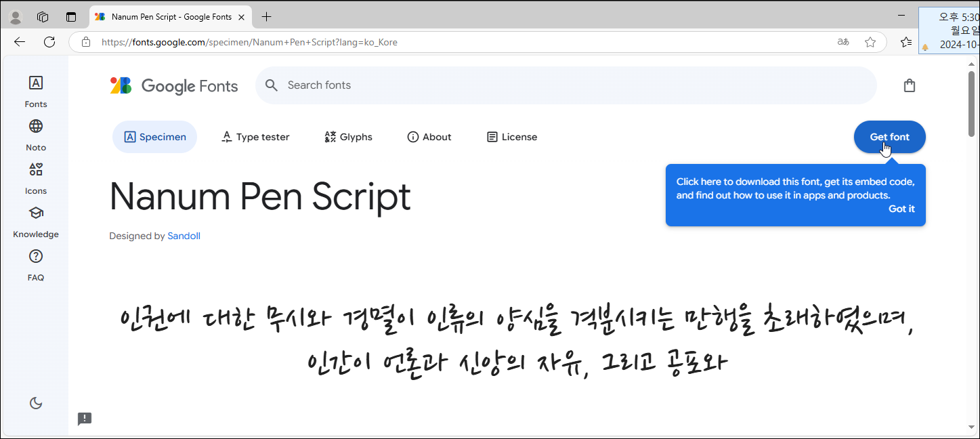Open the tab actions menu icon
Screen dimensions: 980x439
click(71, 17)
